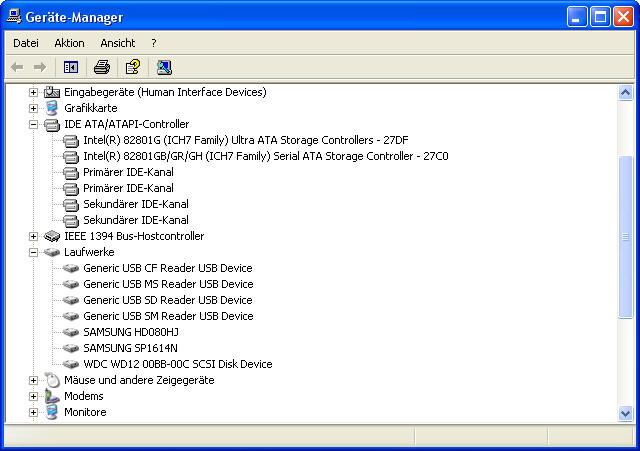Expand the Grafikkarte node
The height and width of the screenshot is (451, 640).
33,109
